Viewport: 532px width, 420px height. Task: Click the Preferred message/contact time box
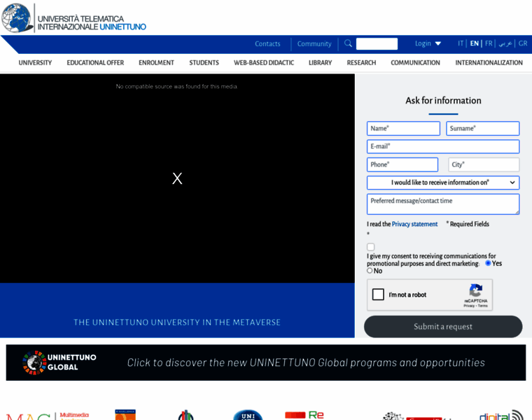pyautogui.click(x=443, y=204)
